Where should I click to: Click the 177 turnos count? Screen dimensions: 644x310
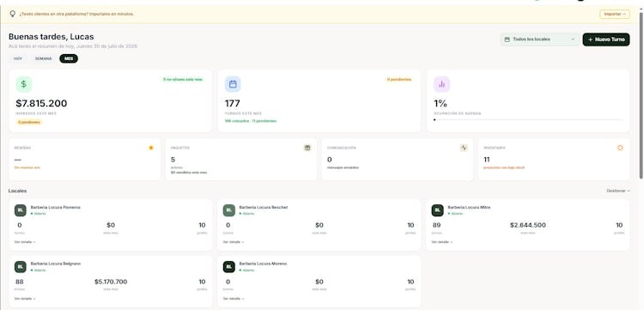pos(233,103)
